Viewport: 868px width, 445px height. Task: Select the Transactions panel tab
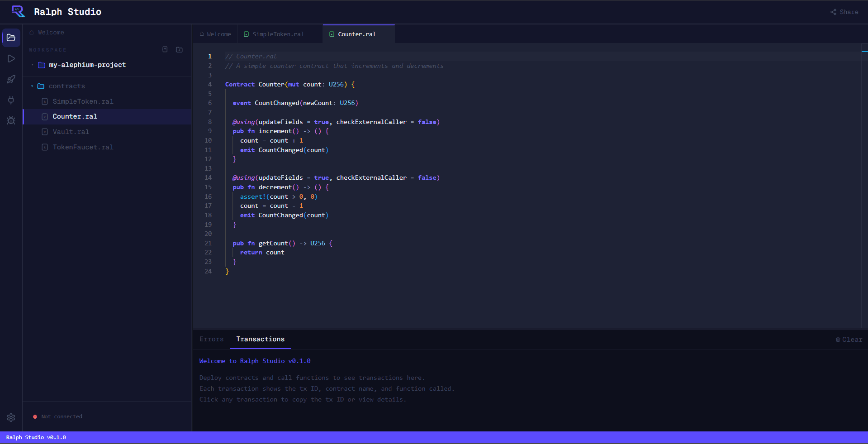pos(260,339)
